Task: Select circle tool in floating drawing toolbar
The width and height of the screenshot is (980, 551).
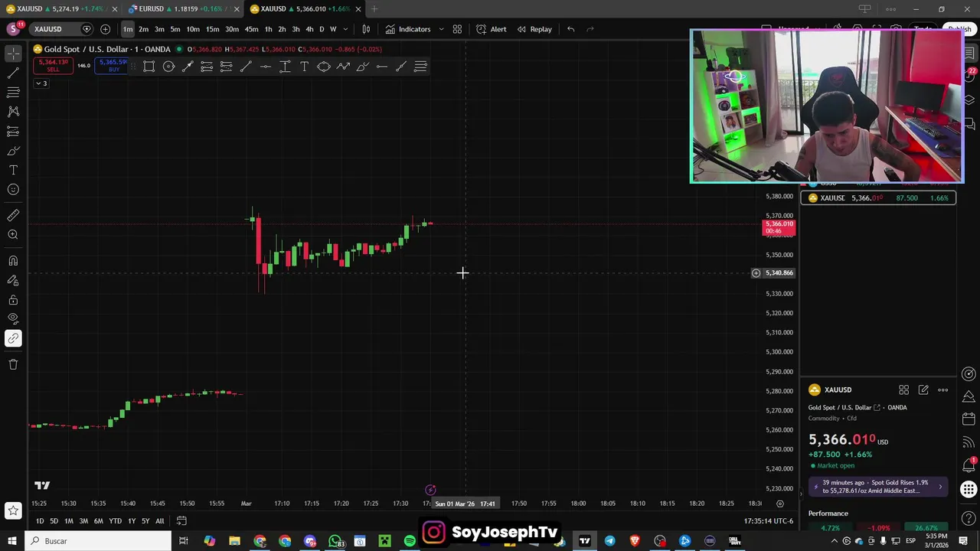Action: (x=168, y=67)
